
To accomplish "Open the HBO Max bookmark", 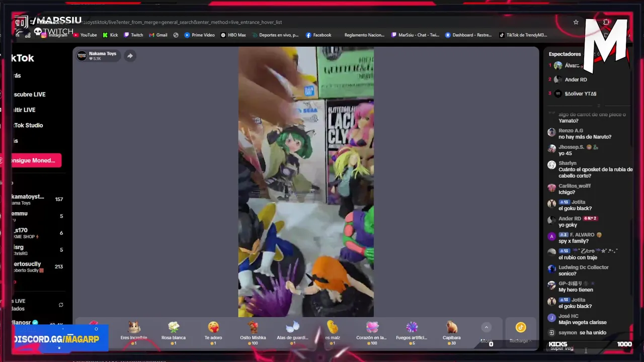I will [233, 35].
